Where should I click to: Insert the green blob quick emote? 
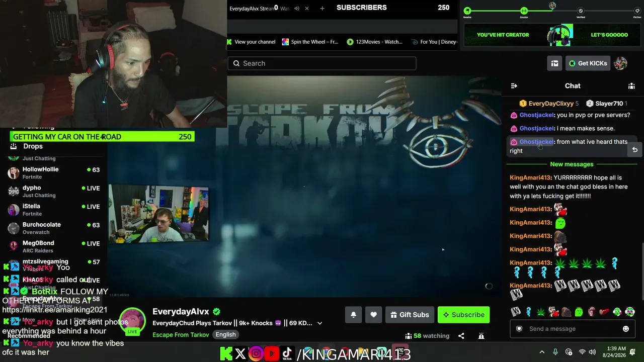coord(579,312)
